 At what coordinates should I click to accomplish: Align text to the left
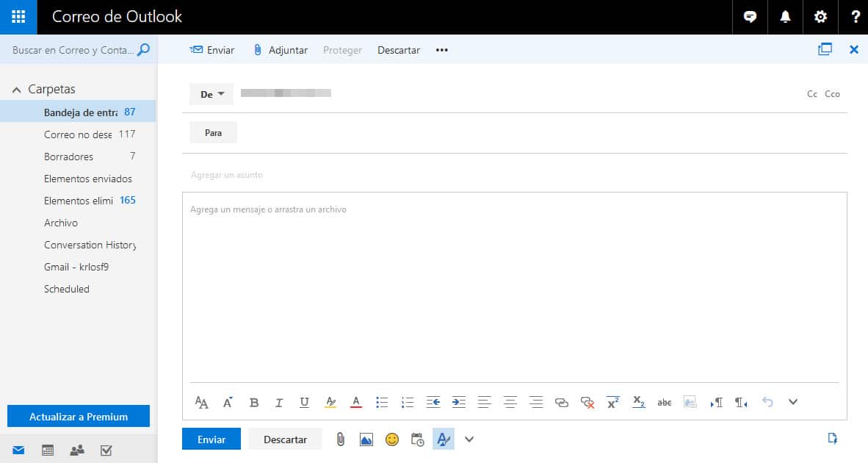click(485, 403)
